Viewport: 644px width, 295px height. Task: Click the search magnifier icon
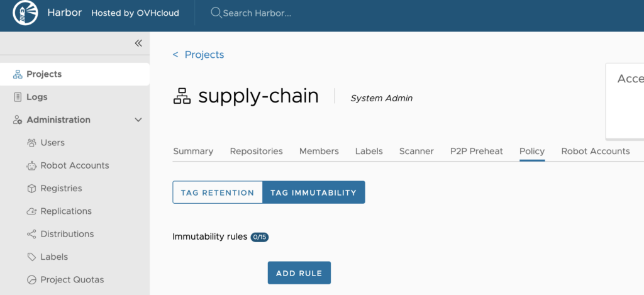(216, 13)
